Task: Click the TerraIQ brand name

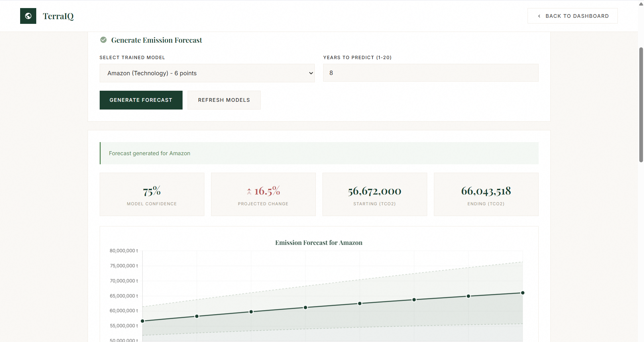Action: click(58, 16)
